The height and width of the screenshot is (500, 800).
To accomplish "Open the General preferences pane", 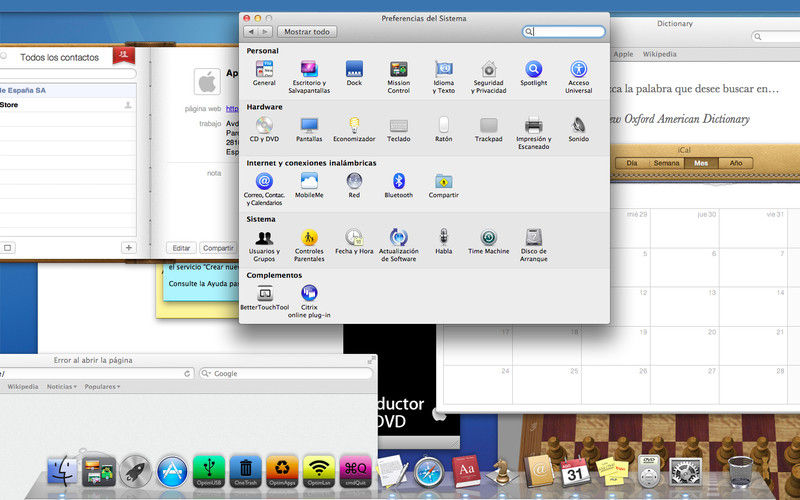I will pos(264,73).
